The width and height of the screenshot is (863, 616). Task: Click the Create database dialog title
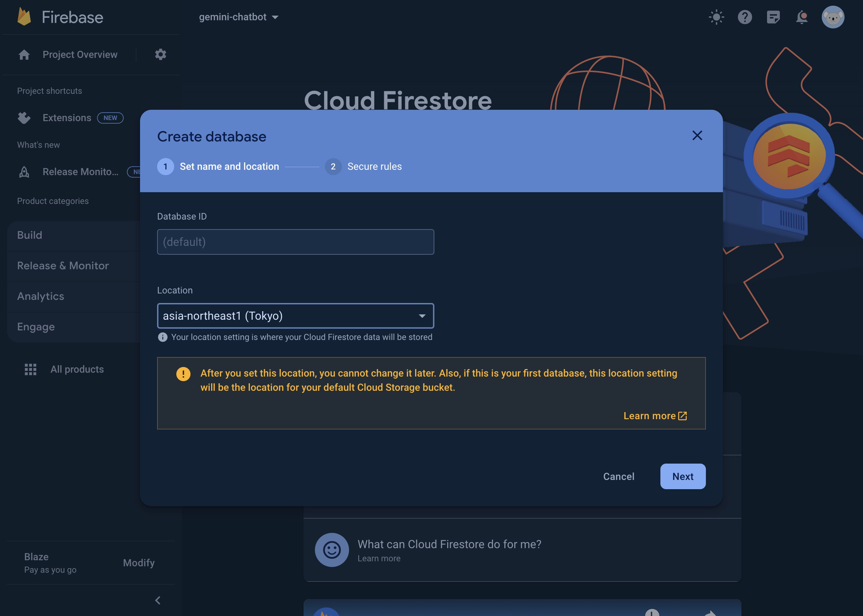[212, 136]
